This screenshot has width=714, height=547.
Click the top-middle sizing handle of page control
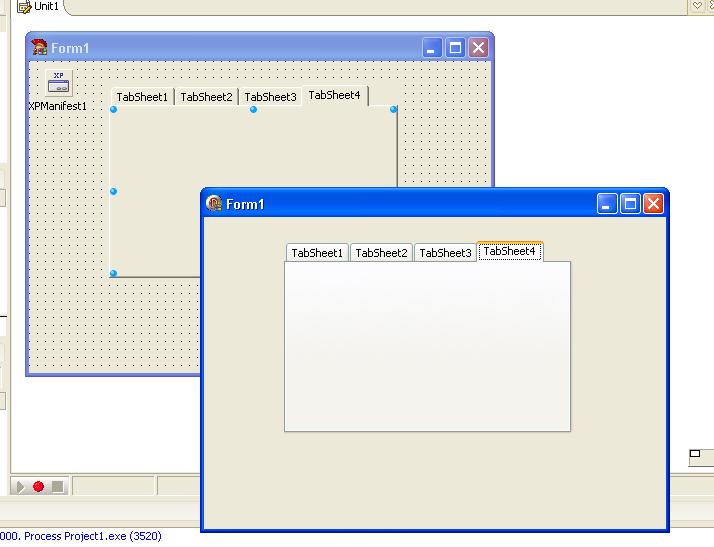coord(254,109)
